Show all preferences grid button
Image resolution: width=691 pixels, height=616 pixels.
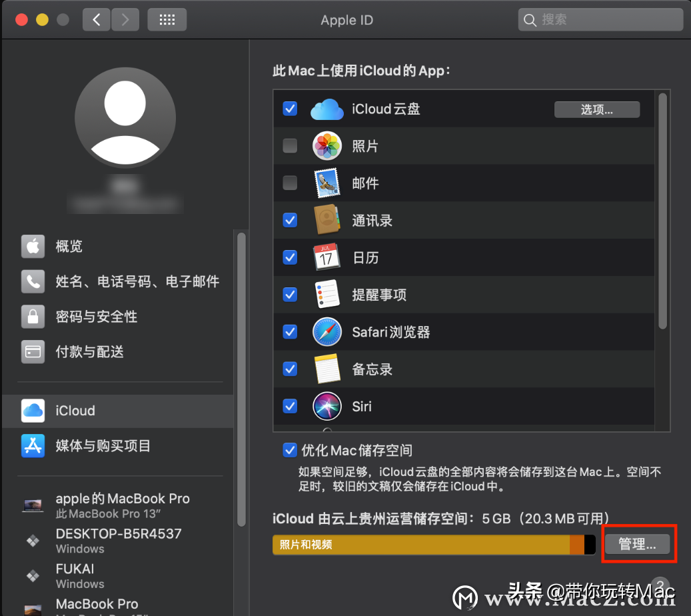click(x=167, y=20)
